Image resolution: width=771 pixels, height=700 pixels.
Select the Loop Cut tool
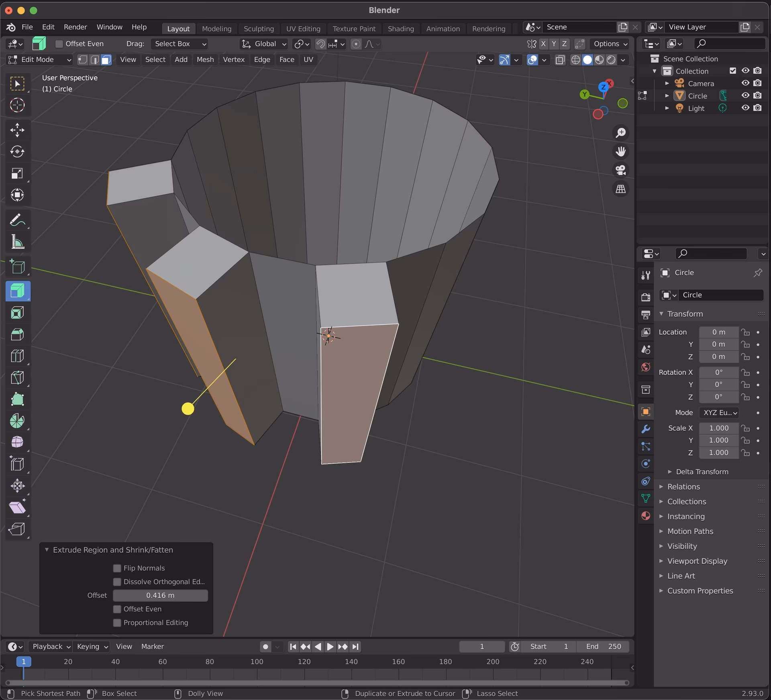click(17, 356)
